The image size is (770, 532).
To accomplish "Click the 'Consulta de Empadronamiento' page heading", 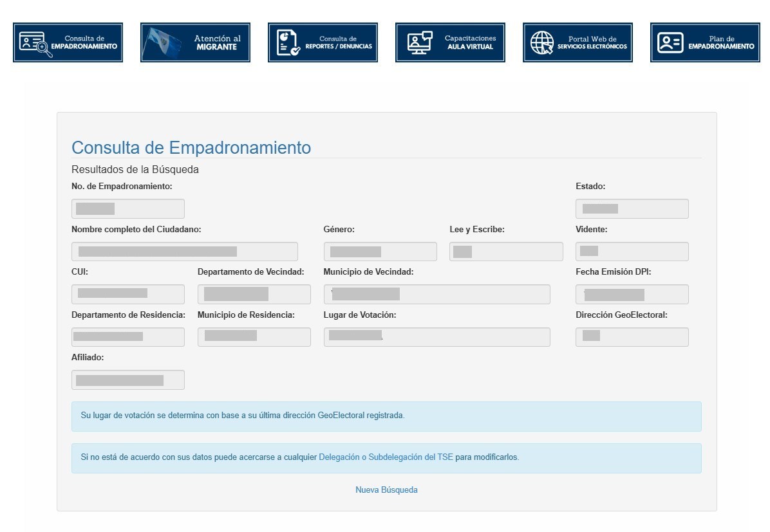I will [x=191, y=147].
